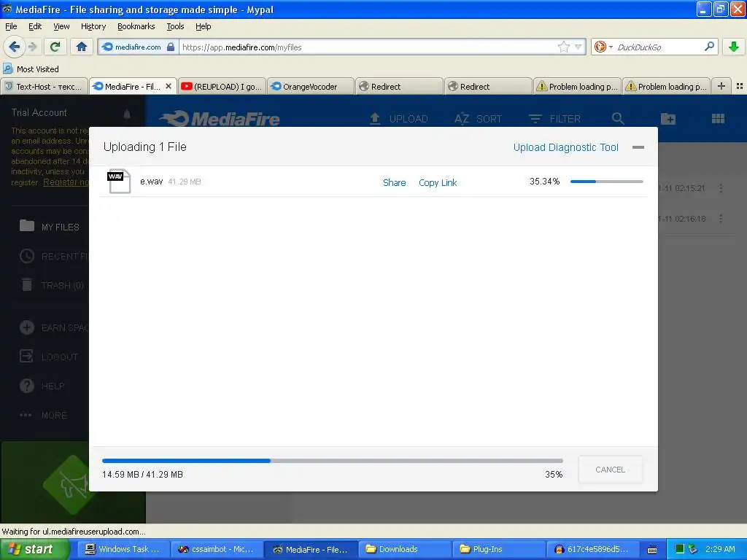
Task: Open the Edit menu
Action: point(35,26)
